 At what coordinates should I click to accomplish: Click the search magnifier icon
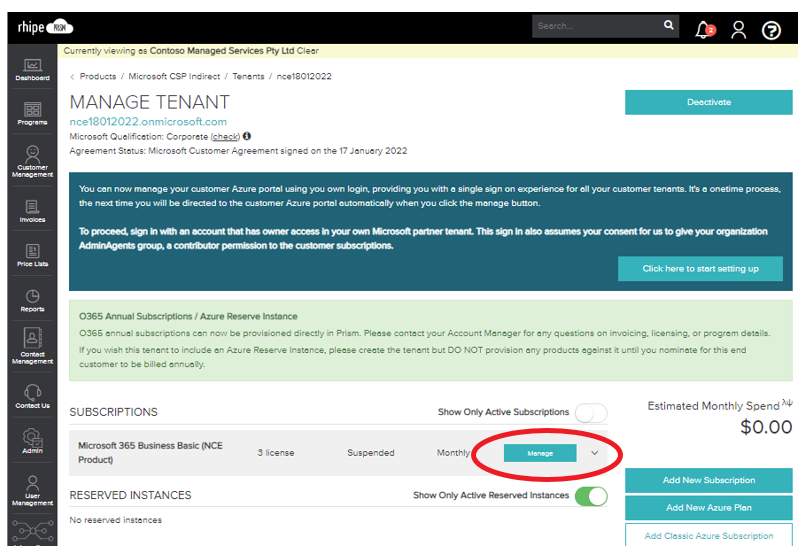click(x=668, y=25)
